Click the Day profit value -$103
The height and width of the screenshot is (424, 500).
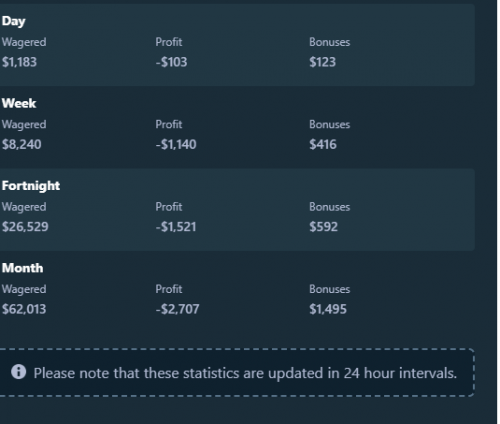pyautogui.click(x=171, y=62)
